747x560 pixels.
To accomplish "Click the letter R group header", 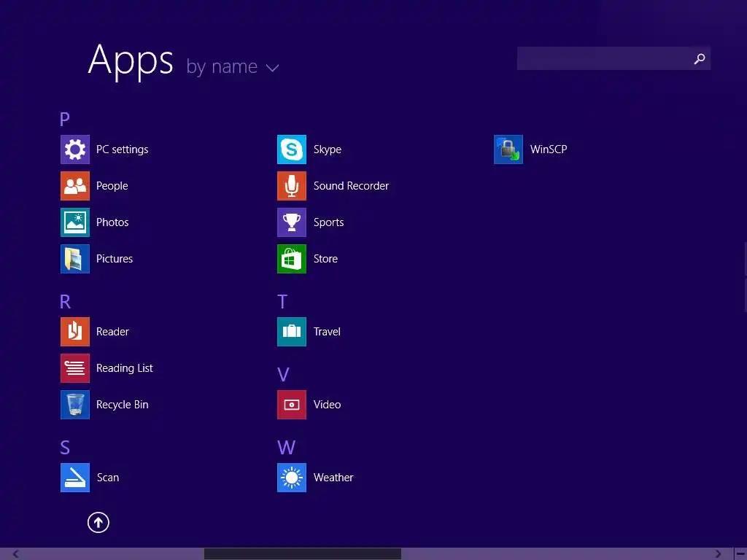I will click(65, 301).
